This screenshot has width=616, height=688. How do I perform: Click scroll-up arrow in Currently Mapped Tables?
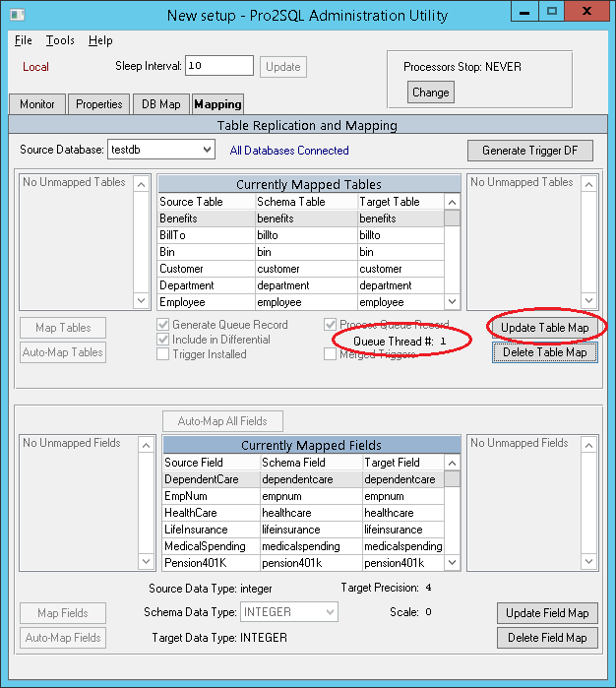coord(452,202)
